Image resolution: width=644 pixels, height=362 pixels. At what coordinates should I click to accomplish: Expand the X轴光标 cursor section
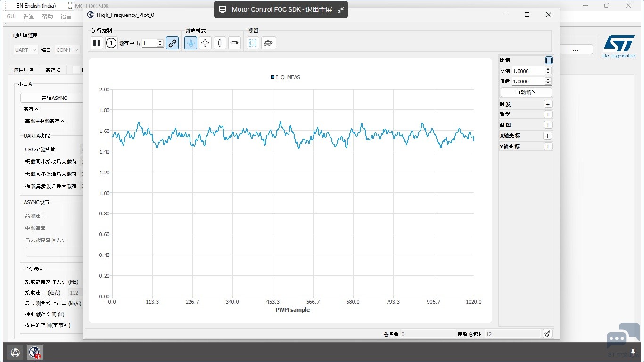[x=548, y=136]
